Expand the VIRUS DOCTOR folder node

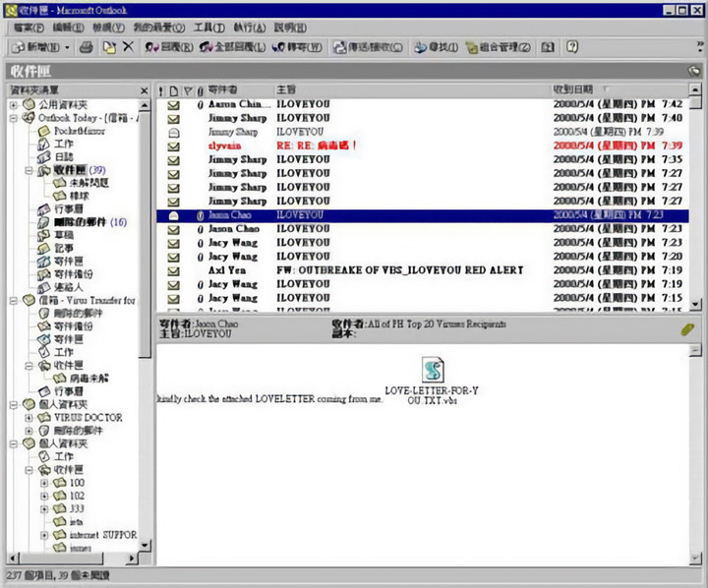point(29,417)
